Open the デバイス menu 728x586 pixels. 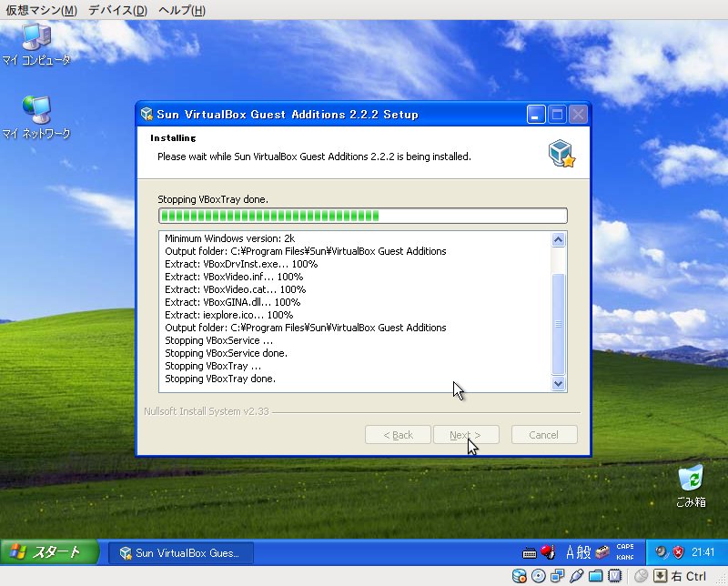pos(117,10)
